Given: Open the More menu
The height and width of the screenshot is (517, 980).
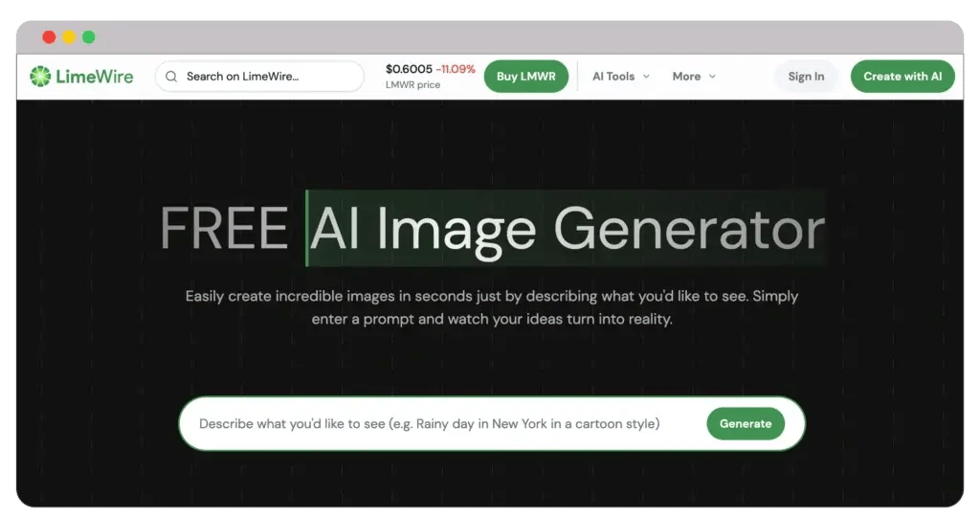Looking at the screenshot, I should click(686, 77).
